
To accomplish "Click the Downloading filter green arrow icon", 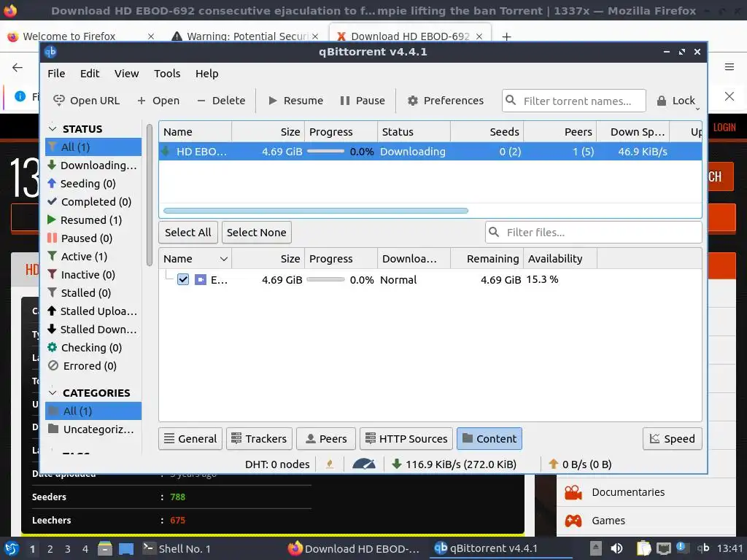I will pyautogui.click(x=52, y=166).
